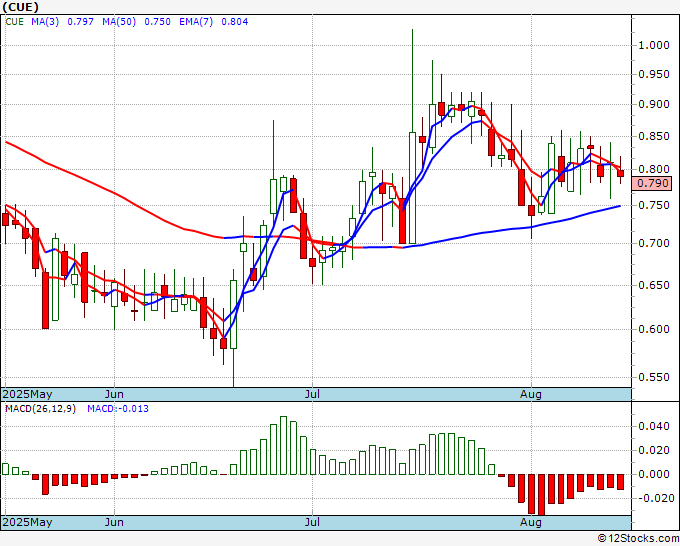Click the 0.950 price axis label
Viewport: 680px width, 546px height.
pos(654,75)
